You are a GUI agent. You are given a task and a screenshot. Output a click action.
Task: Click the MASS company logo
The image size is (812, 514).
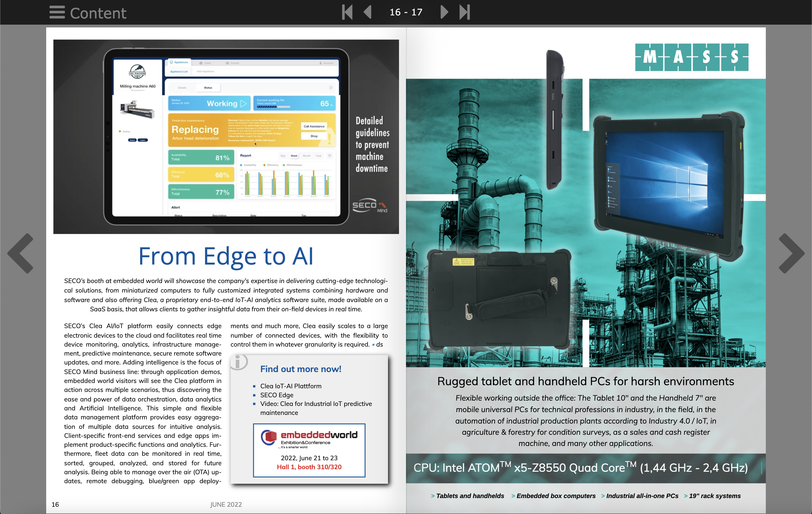tap(692, 57)
